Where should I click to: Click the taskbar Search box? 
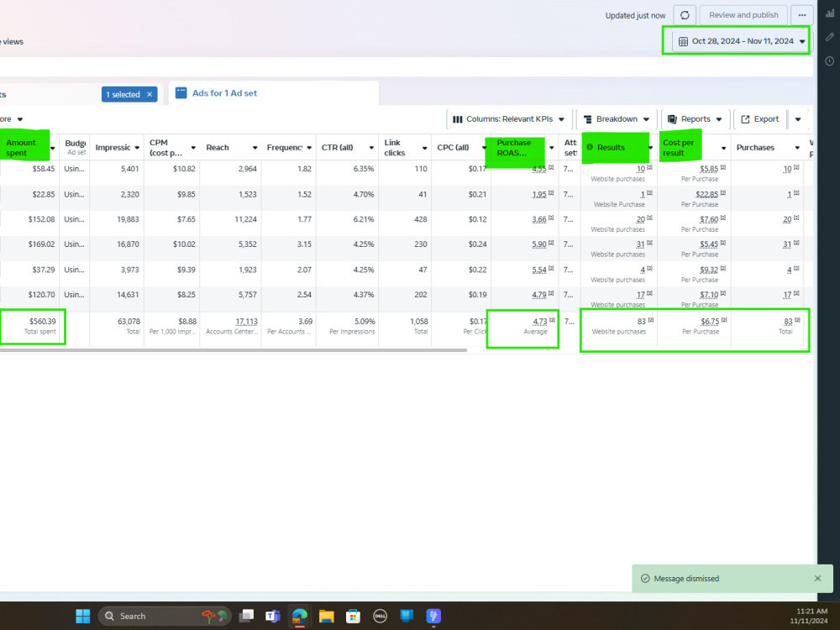point(165,616)
